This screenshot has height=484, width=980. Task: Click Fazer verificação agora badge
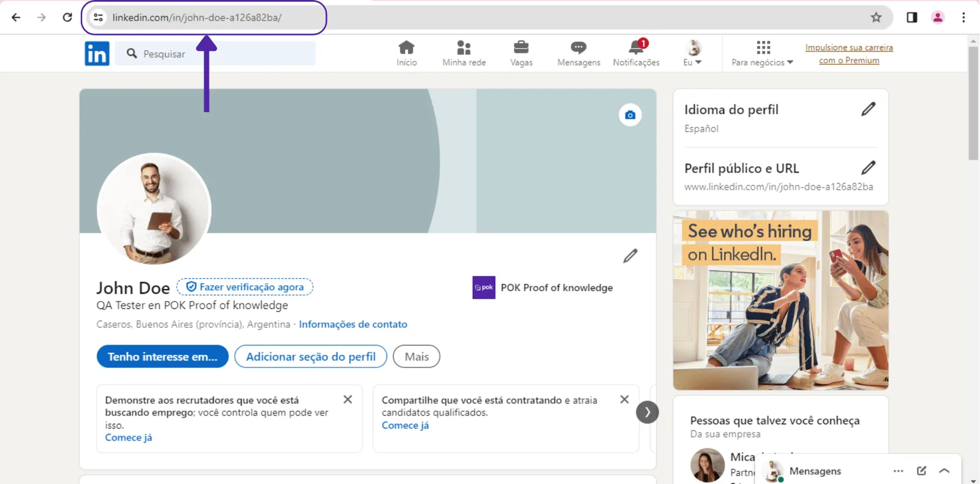[245, 287]
